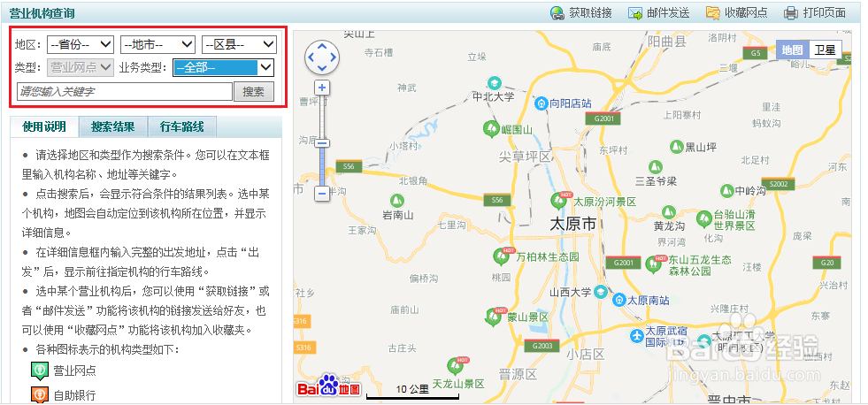Viewport: 868px width, 405px height.
Task: Open the 省份 dropdown
Action: click(81, 44)
